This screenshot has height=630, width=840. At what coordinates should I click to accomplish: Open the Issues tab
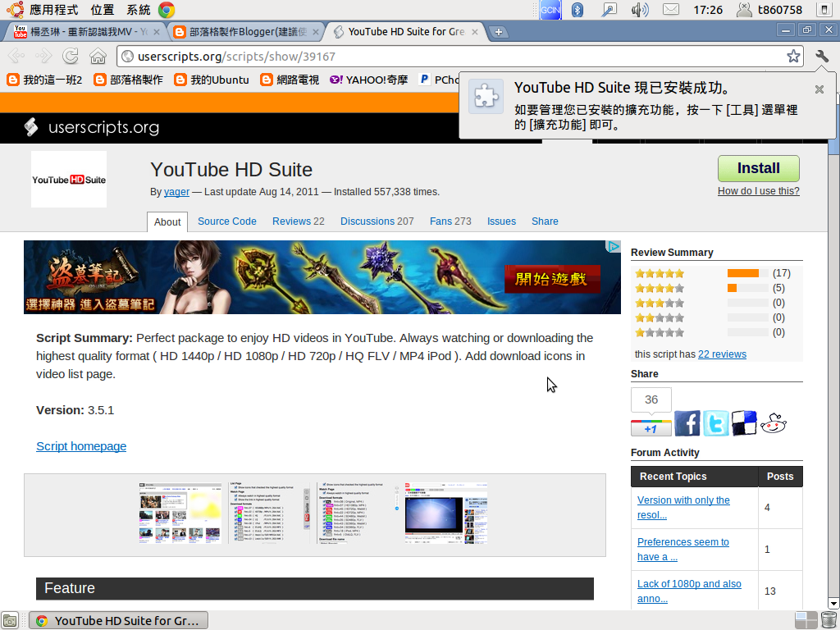(x=501, y=221)
